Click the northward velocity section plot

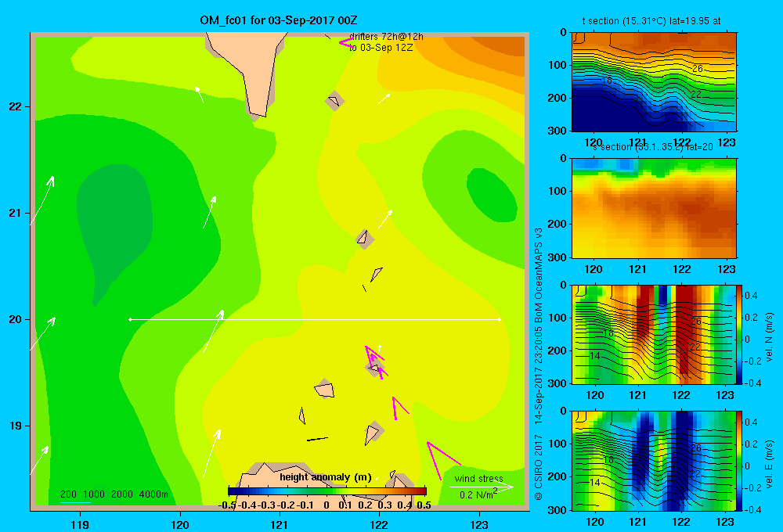tap(654, 334)
